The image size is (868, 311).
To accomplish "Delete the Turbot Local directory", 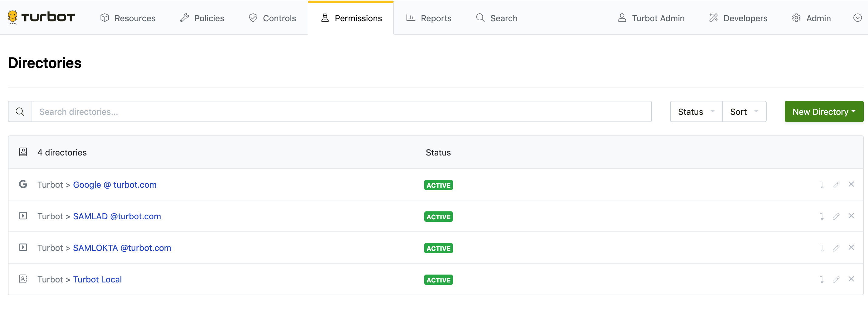I will pyautogui.click(x=851, y=279).
